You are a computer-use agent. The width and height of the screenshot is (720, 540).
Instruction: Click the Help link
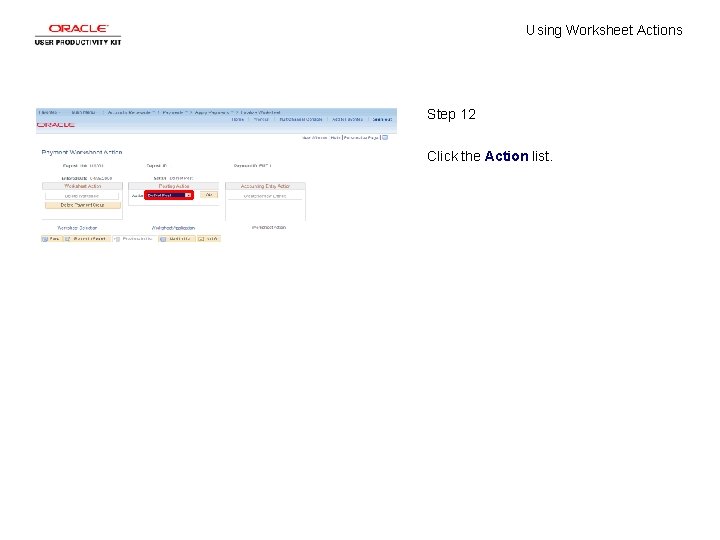pyautogui.click(x=335, y=138)
